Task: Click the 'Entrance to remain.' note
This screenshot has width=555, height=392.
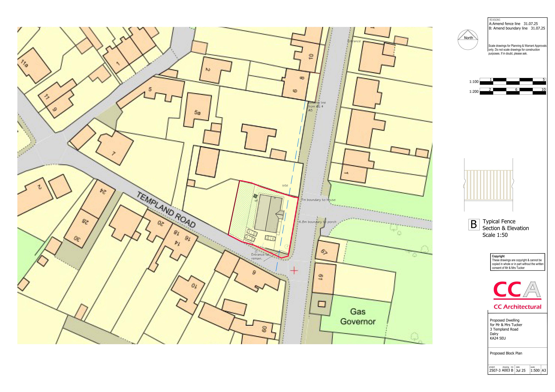Action: (260, 256)
